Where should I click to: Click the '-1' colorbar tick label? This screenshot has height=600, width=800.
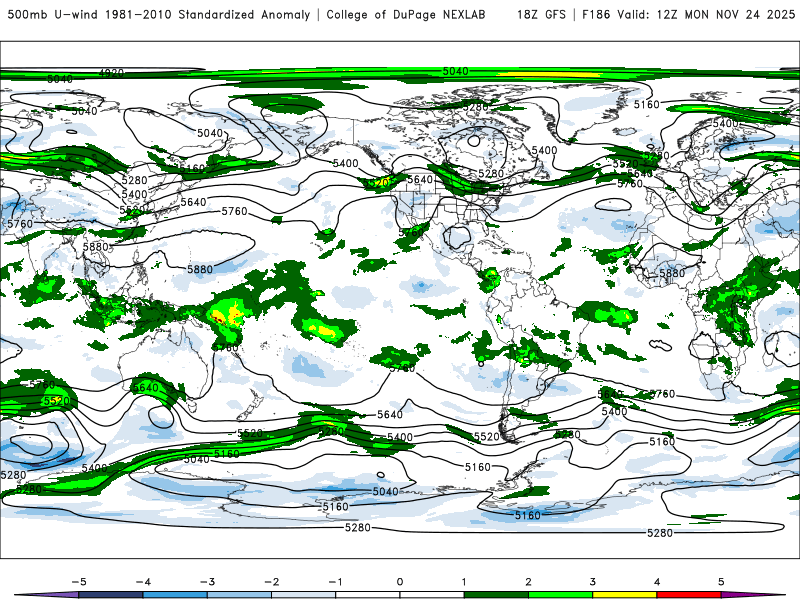336,582
